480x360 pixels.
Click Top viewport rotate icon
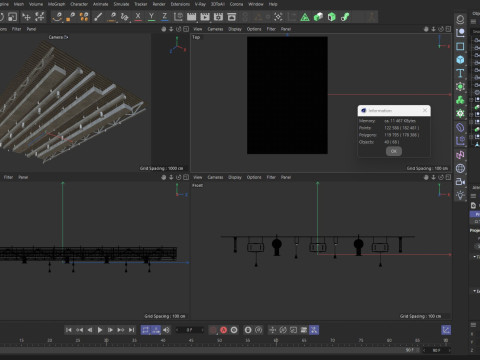441,29
